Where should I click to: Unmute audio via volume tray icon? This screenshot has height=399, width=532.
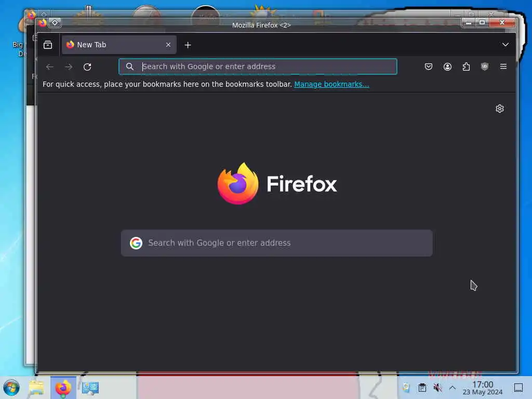pyautogui.click(x=437, y=388)
